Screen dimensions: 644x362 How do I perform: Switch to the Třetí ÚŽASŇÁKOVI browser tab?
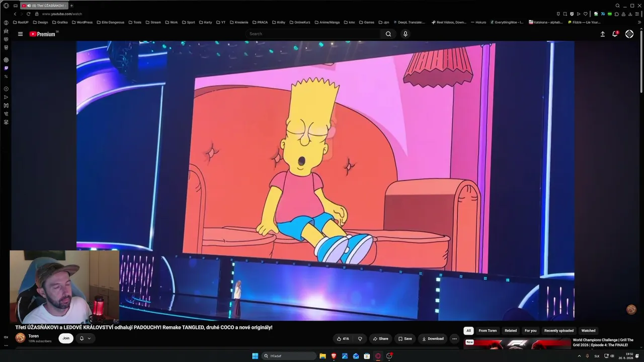[44, 6]
